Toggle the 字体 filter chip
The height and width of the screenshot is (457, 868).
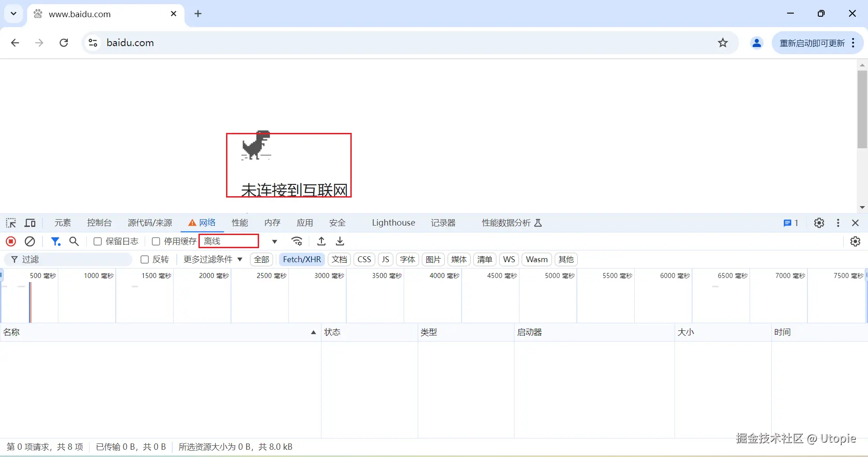tap(407, 259)
